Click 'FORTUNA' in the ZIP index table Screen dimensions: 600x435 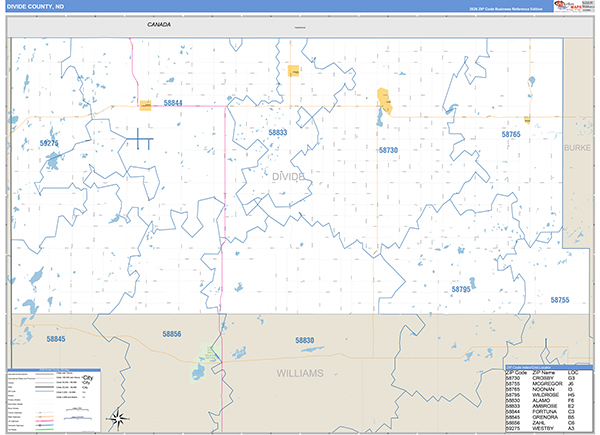(x=545, y=412)
